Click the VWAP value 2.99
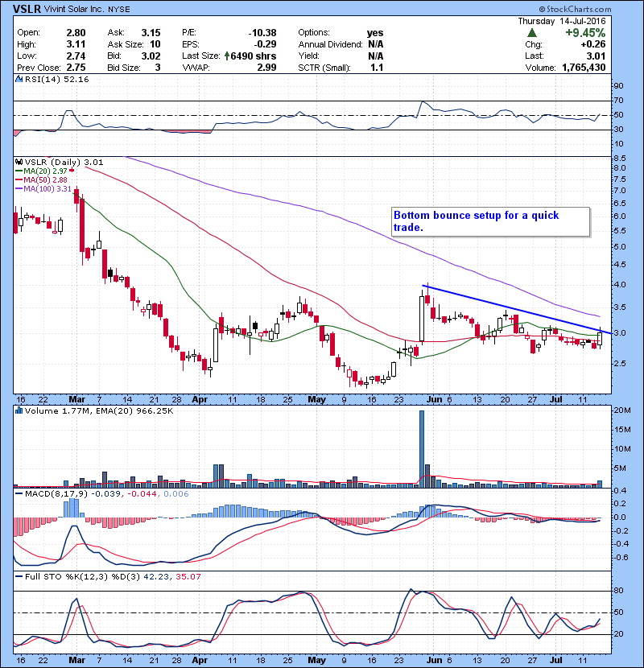Viewport: 644px width, 668px height. [x=266, y=68]
